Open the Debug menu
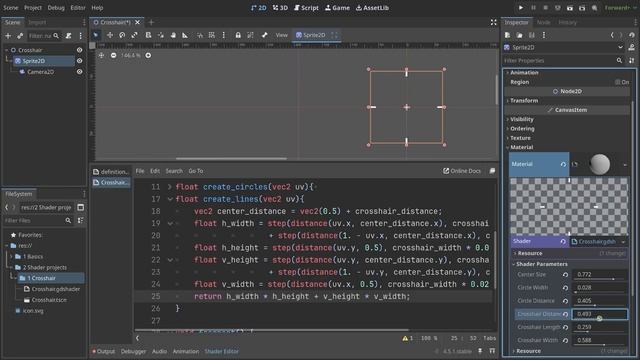 point(56,8)
